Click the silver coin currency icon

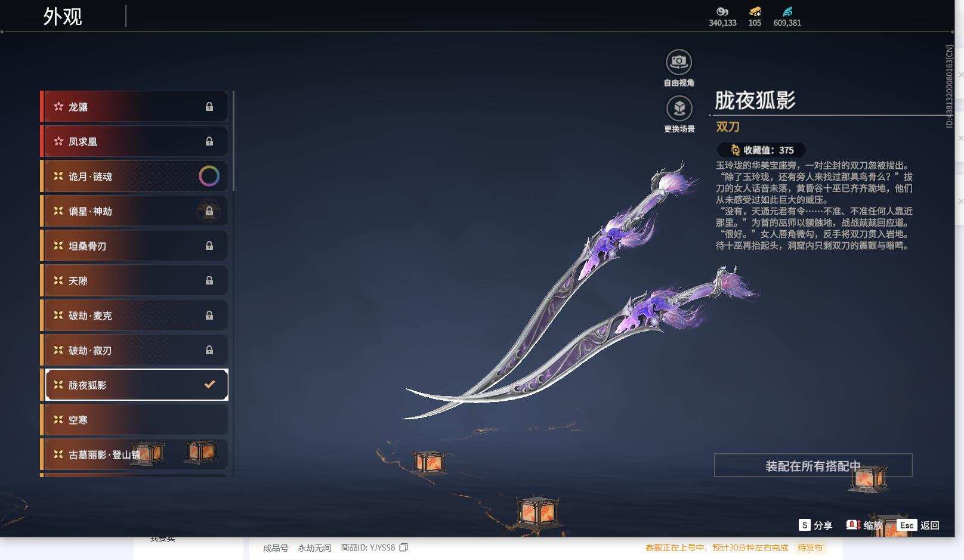point(722,11)
